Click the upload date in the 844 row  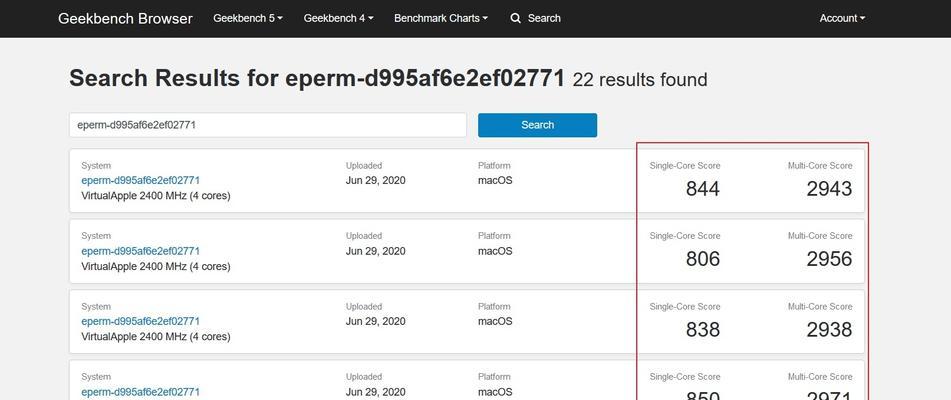[x=375, y=181]
